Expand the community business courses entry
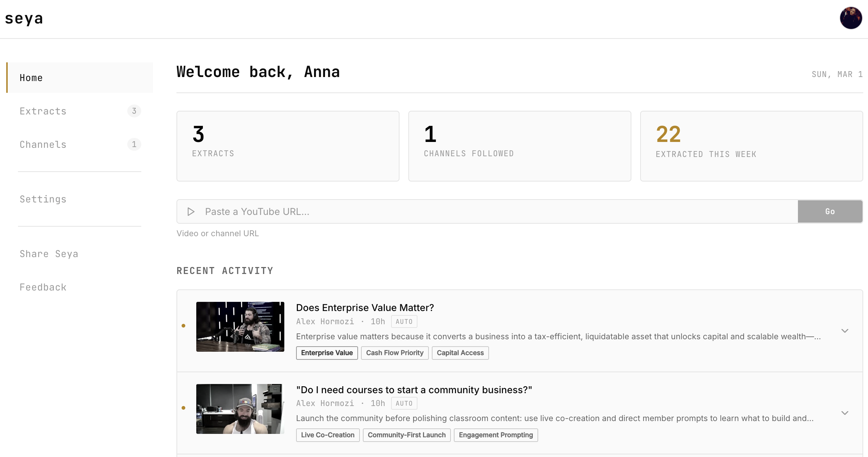This screenshot has height=457, width=868. (845, 413)
